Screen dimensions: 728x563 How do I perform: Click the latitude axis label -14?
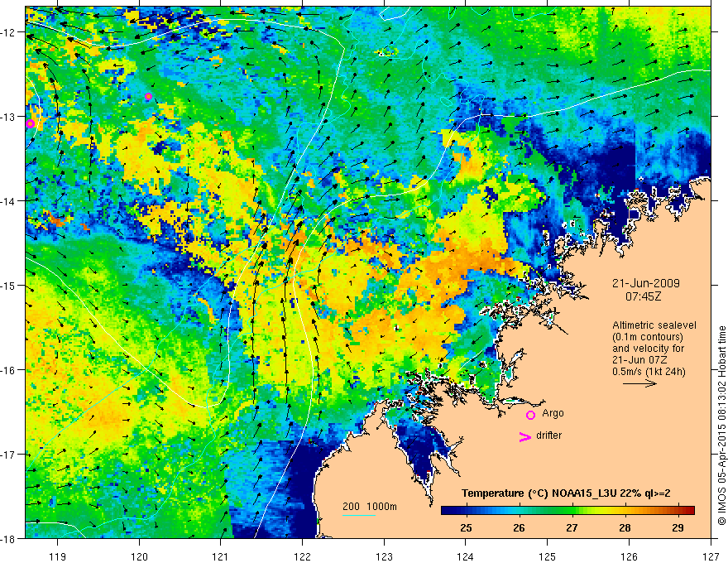click(8, 201)
